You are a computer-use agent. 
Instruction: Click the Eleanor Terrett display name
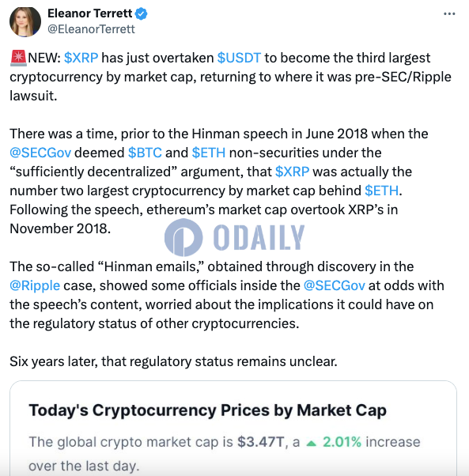click(90, 13)
